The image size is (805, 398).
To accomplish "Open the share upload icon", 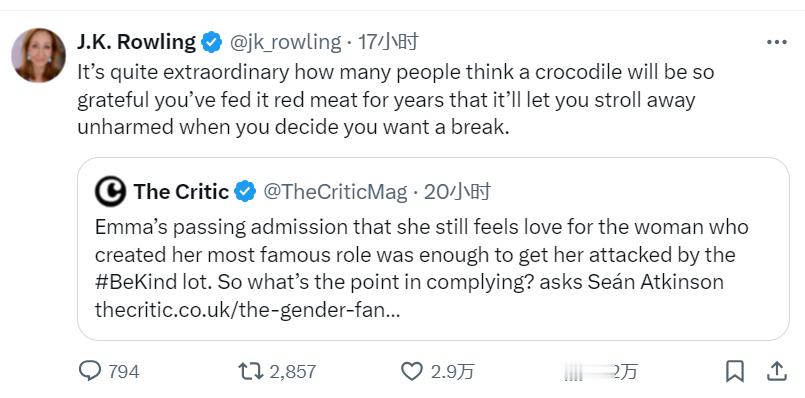I will (777, 371).
